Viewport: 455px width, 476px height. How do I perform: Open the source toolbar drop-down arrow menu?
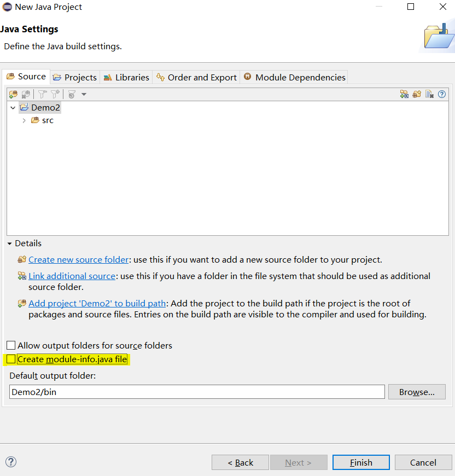point(84,95)
